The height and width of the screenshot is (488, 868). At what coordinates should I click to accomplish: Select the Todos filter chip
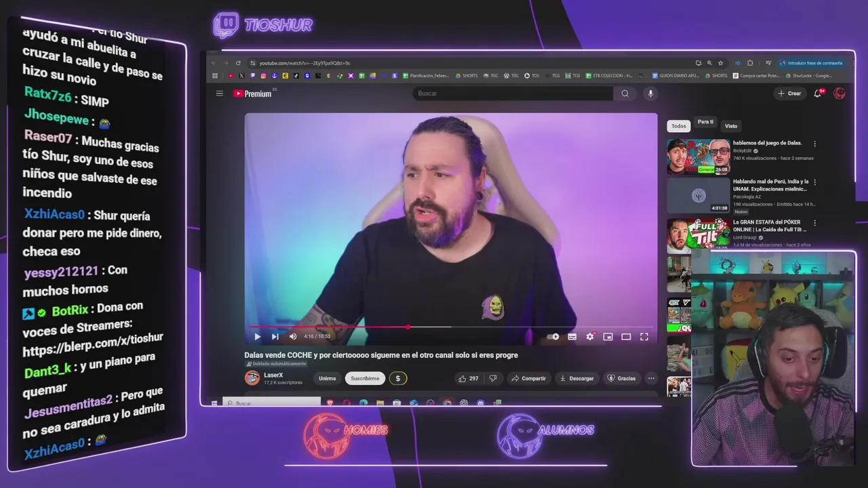(x=679, y=126)
